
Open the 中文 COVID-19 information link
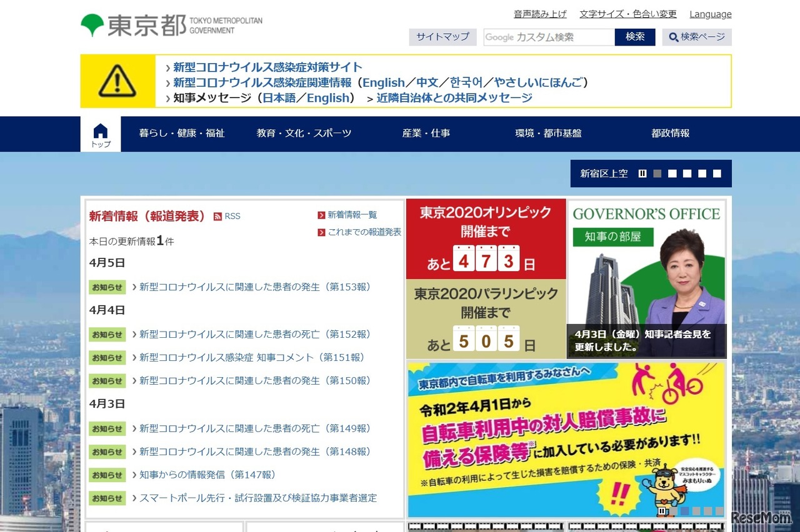(428, 82)
